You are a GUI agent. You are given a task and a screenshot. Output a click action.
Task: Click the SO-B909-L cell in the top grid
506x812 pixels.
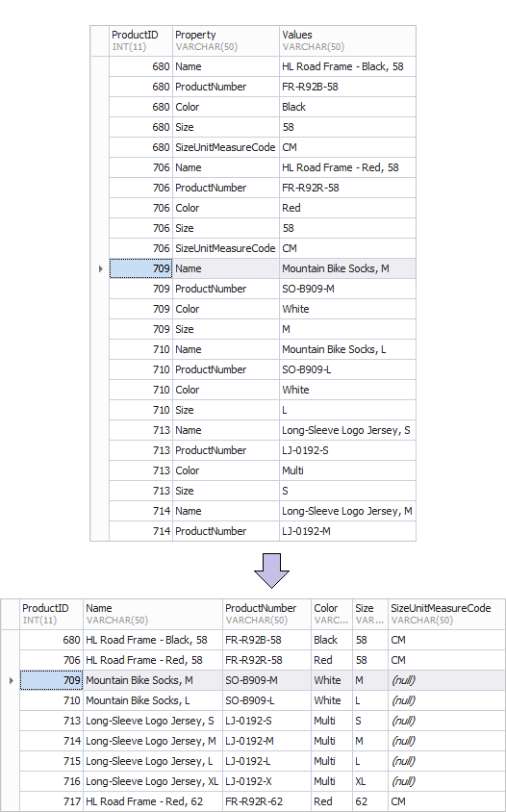347,369
